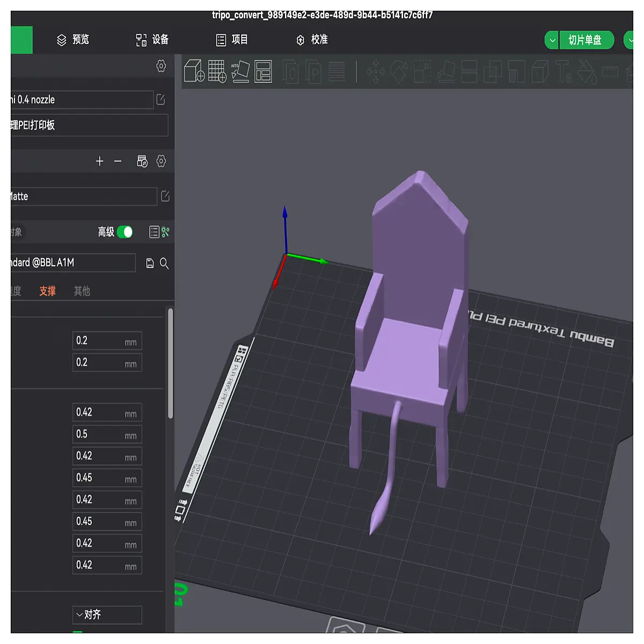
Task: Click the minus icon to remove filament
Action: (x=118, y=161)
